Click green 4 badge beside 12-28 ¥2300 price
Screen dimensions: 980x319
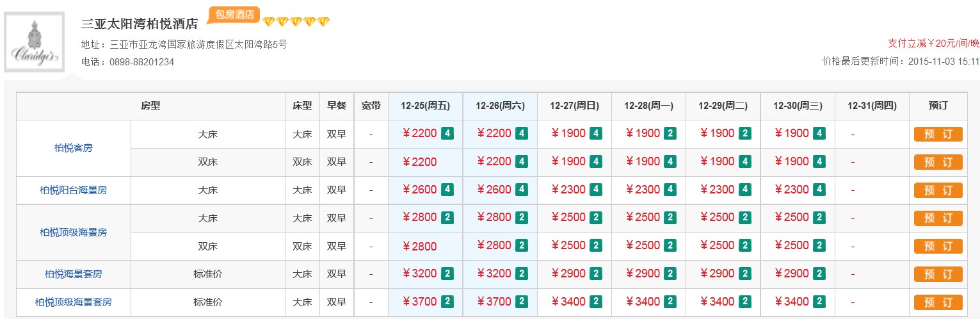point(670,190)
